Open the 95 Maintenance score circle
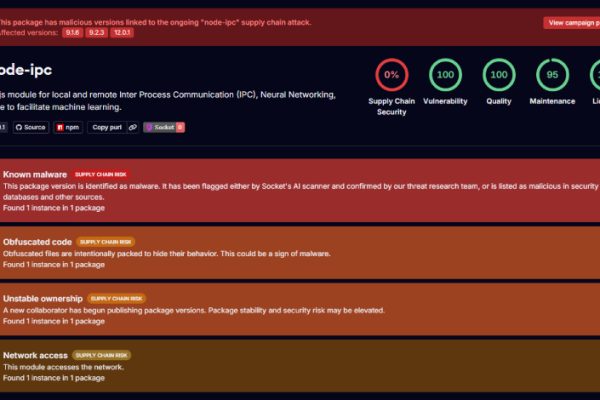Viewport: 600px width, 400px height. pyautogui.click(x=552, y=75)
